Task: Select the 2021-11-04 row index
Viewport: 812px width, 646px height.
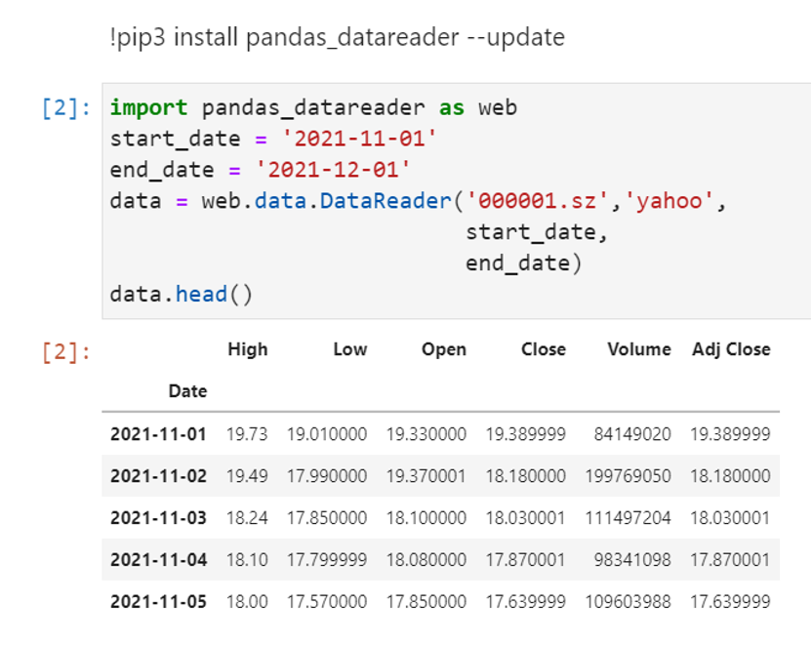Action: tap(158, 559)
